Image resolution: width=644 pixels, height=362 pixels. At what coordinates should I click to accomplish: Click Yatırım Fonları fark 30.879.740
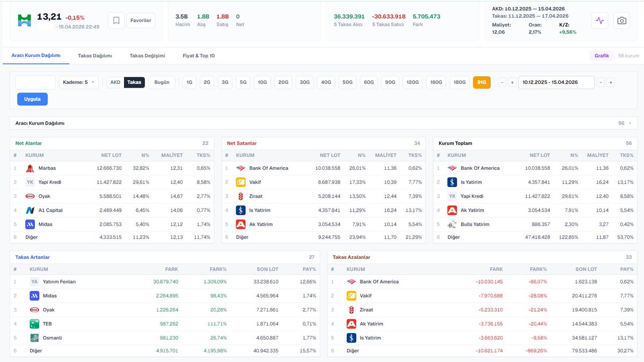[x=166, y=281]
